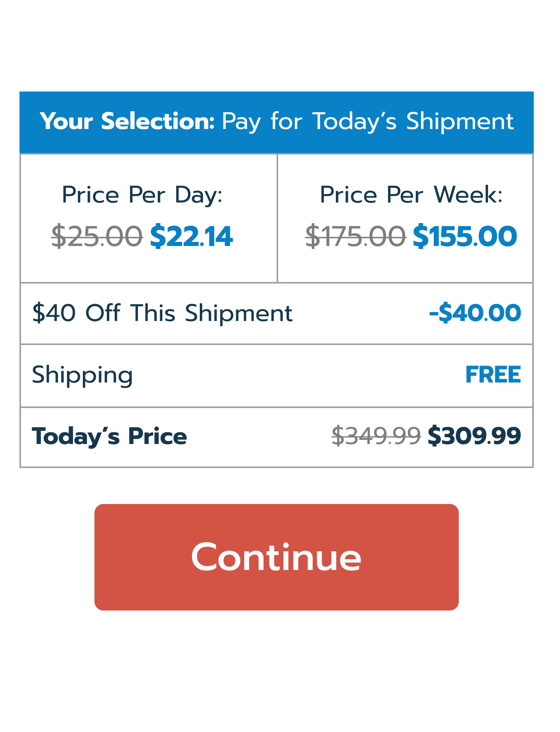Image resolution: width=560 pixels, height=732 pixels.
Task: Select the blue $22.14 daily price
Action: tap(191, 237)
